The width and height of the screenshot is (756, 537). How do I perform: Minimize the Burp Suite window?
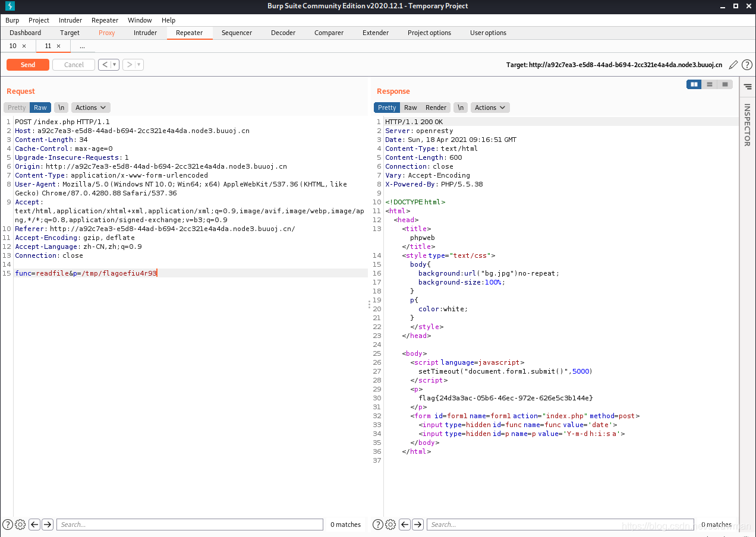click(722, 6)
